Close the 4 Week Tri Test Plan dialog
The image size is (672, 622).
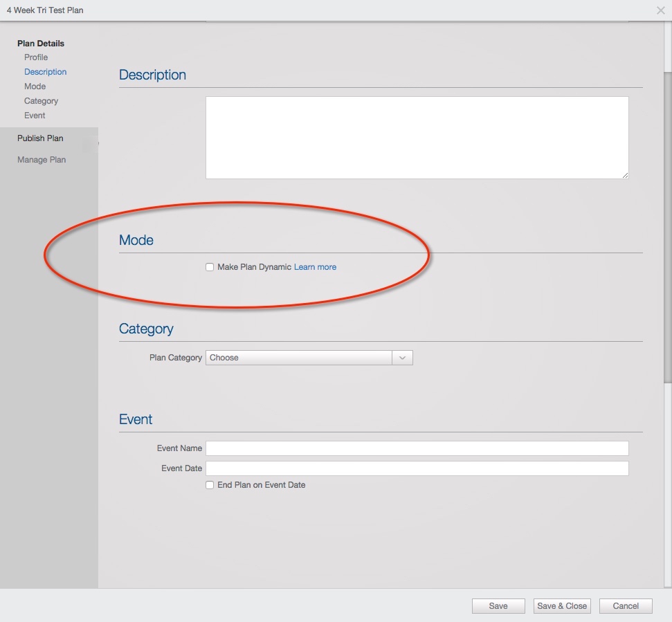(x=660, y=10)
